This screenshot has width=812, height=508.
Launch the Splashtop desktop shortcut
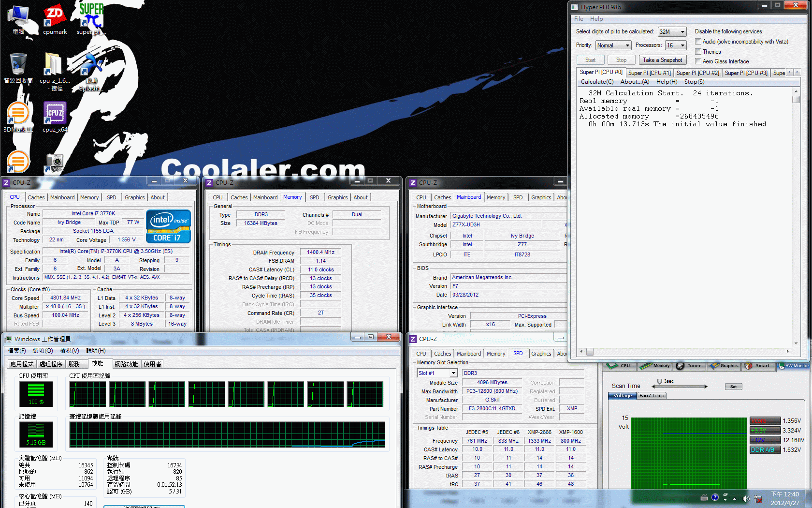[91, 72]
